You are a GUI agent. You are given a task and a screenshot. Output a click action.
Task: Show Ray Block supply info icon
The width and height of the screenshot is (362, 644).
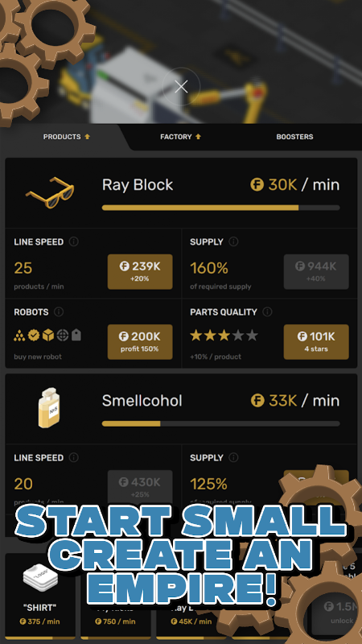[x=233, y=242]
